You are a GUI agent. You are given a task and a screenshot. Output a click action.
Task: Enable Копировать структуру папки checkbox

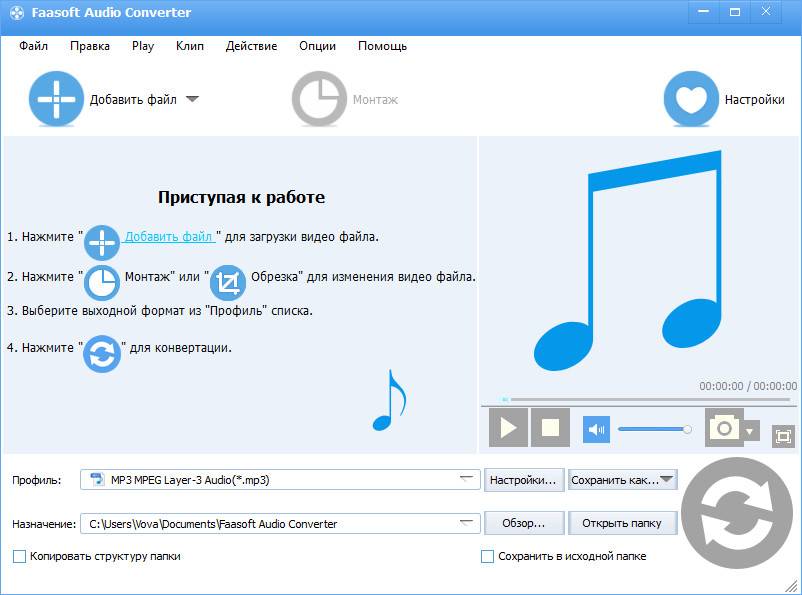(19, 556)
